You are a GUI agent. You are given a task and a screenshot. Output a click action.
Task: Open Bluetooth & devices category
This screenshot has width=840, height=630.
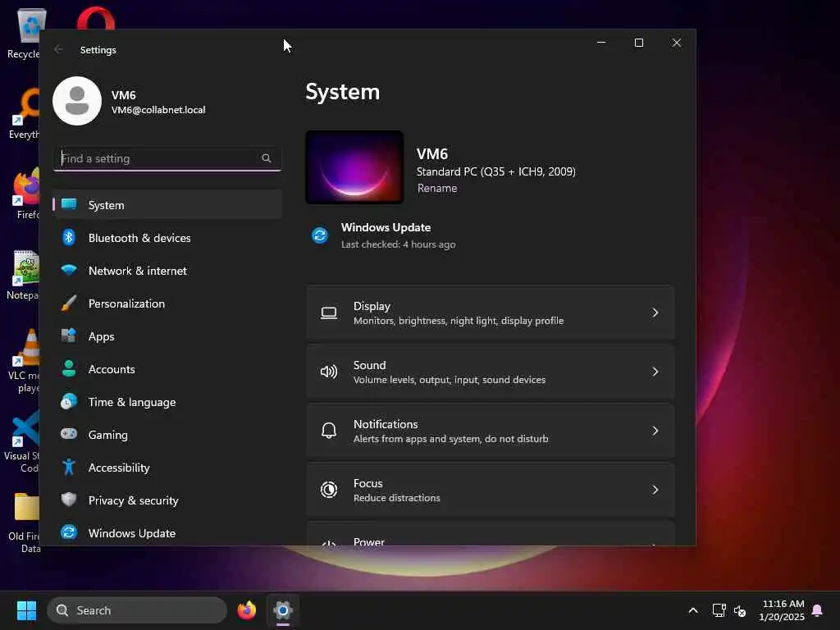167,237
